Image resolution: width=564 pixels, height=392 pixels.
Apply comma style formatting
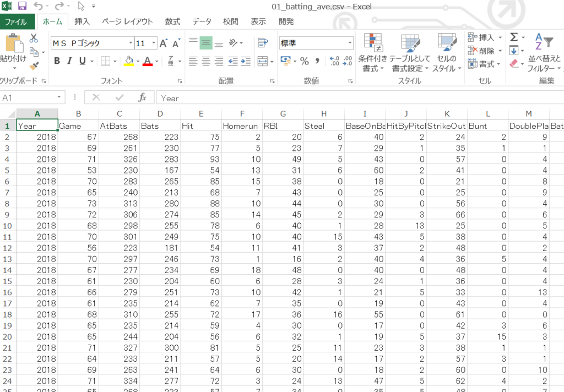coord(317,61)
